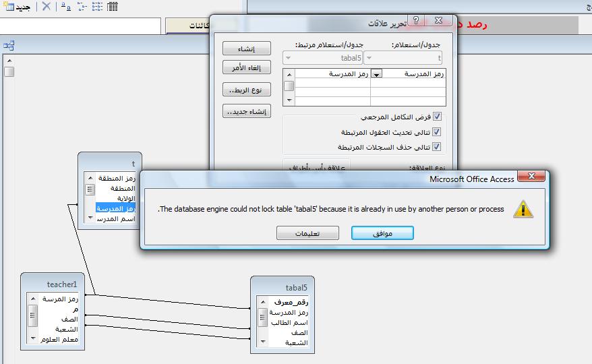The height and width of the screenshot is (364, 592).
Task: Click the up arrow of the relationships window scrollbar
Action: point(9,61)
